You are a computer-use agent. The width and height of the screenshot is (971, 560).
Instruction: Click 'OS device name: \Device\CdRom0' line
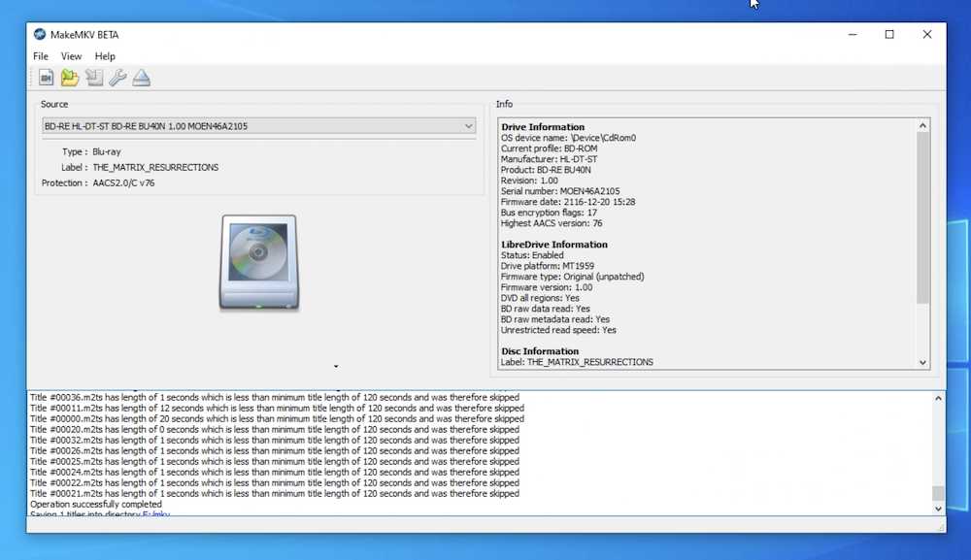568,138
